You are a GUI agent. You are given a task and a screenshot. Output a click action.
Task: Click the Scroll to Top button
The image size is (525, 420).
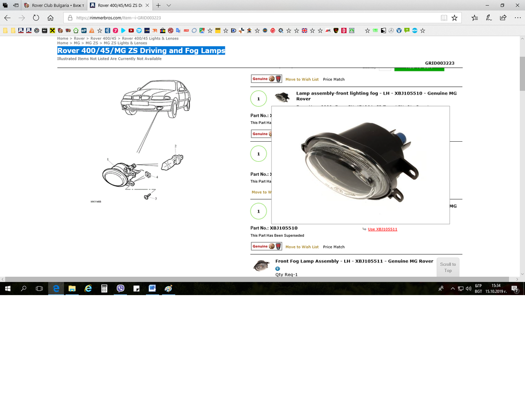click(x=448, y=267)
